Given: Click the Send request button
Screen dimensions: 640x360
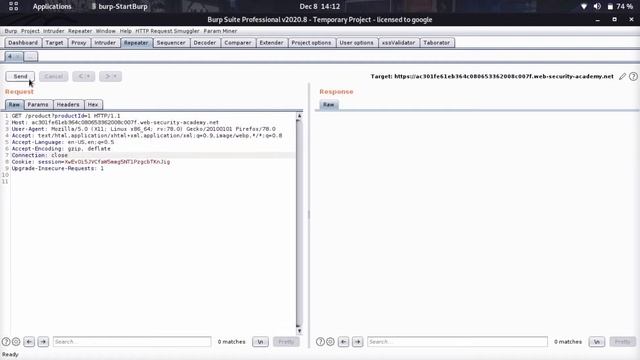Looking at the screenshot, I should click(20, 76).
